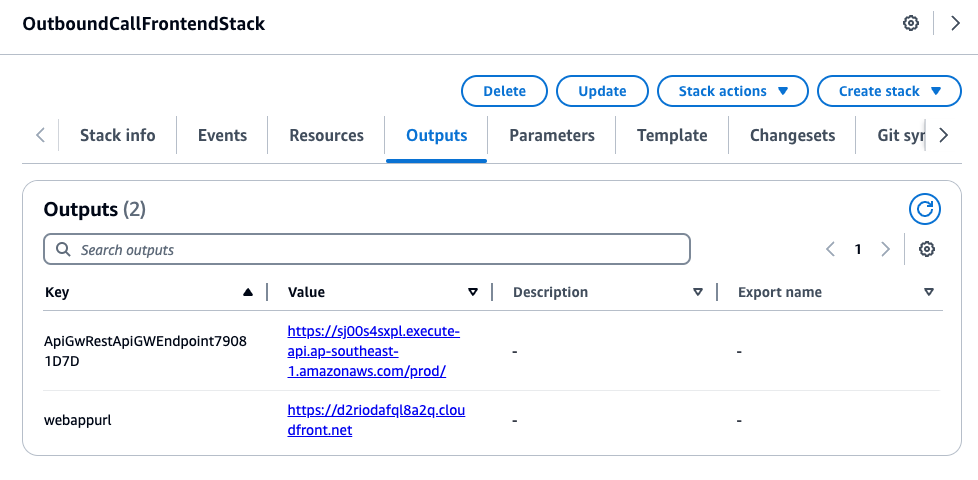Screen dimensions: 978x480
Task: Click the Delete stack button
Action: [x=504, y=91]
